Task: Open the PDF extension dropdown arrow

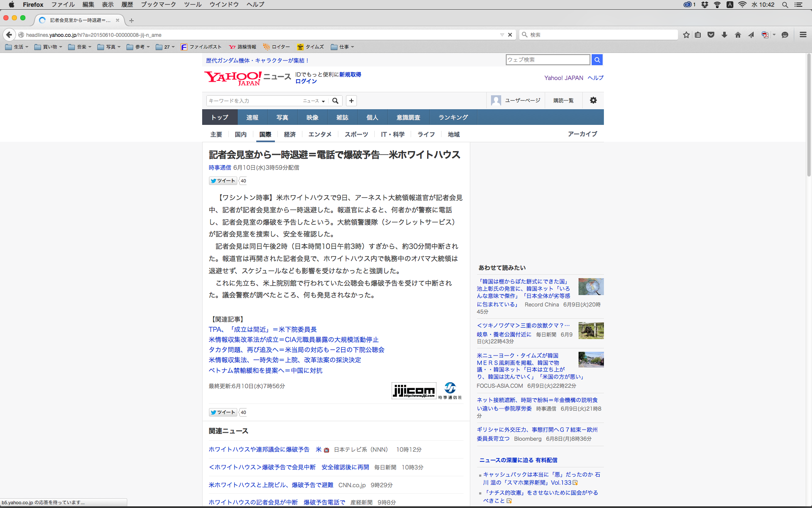Action: tap(774, 35)
